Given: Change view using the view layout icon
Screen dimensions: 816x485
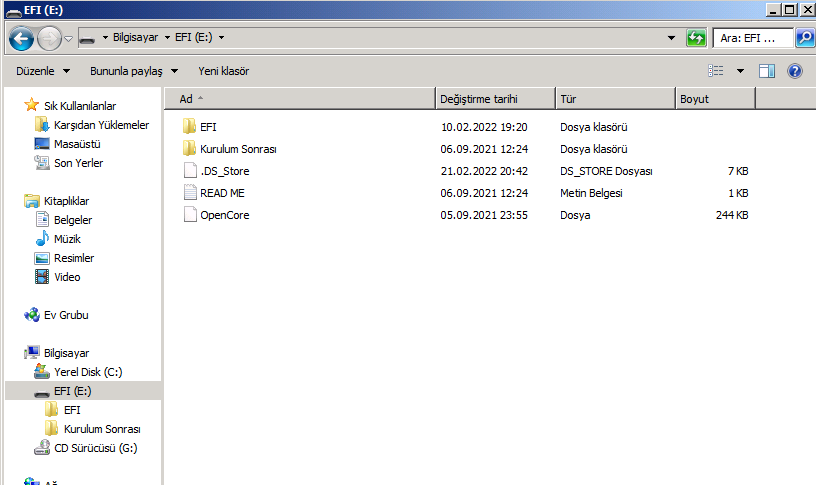Looking at the screenshot, I should [x=716, y=71].
